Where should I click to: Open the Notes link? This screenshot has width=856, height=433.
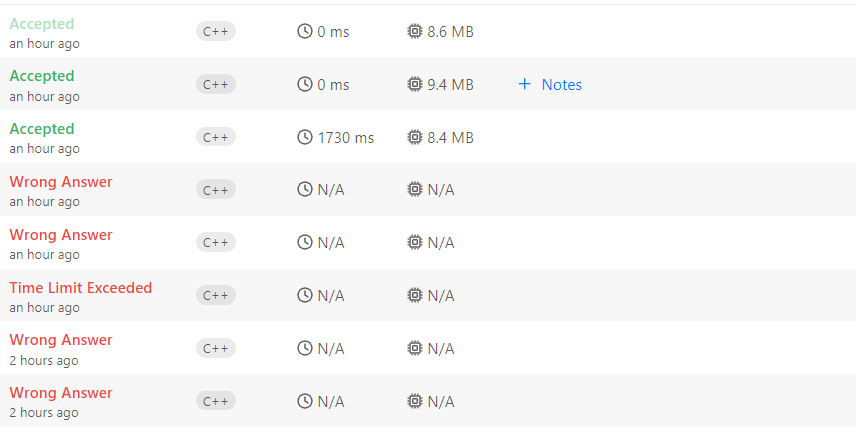click(x=561, y=84)
